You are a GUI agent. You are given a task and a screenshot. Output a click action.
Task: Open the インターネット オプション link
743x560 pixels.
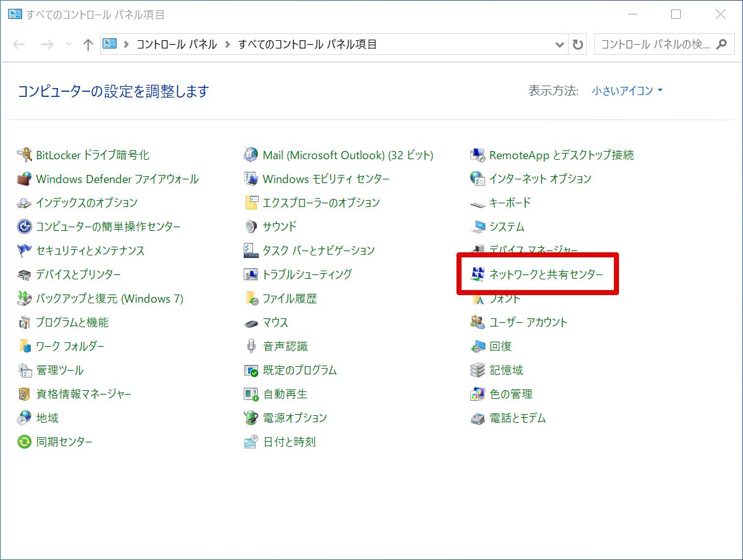[540, 179]
